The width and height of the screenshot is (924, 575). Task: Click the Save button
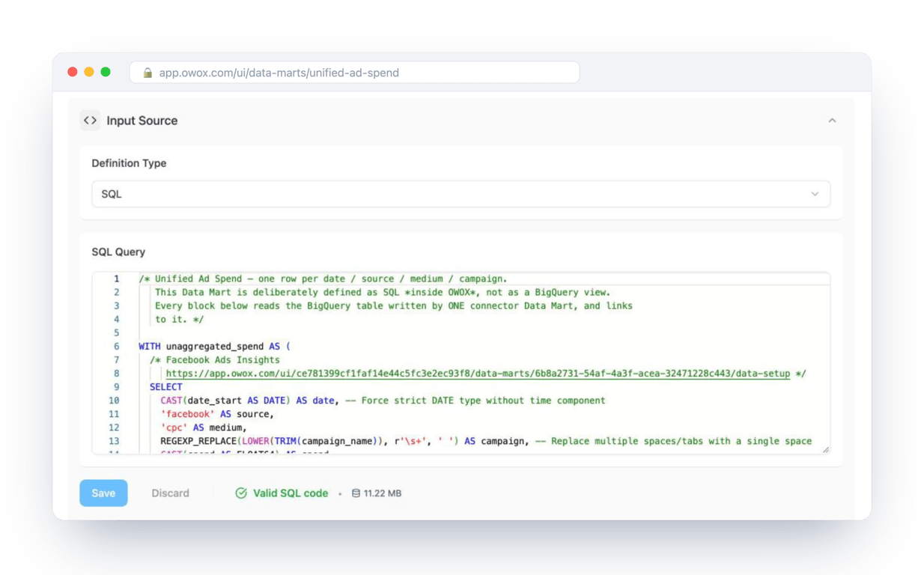point(103,493)
